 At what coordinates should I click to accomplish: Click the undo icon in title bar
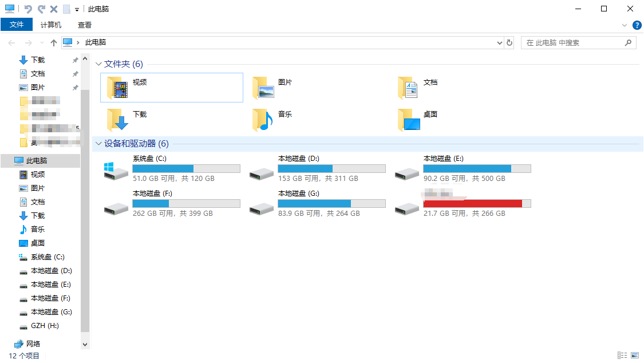[28, 9]
